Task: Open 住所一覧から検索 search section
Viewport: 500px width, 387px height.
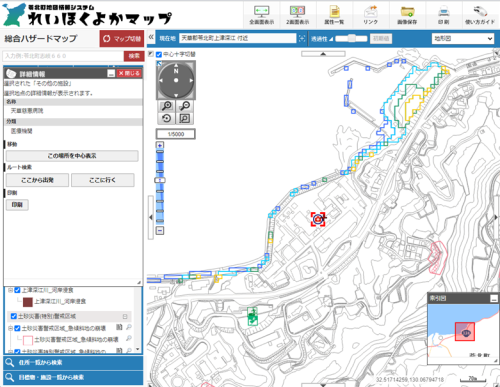Action: tap(73, 362)
